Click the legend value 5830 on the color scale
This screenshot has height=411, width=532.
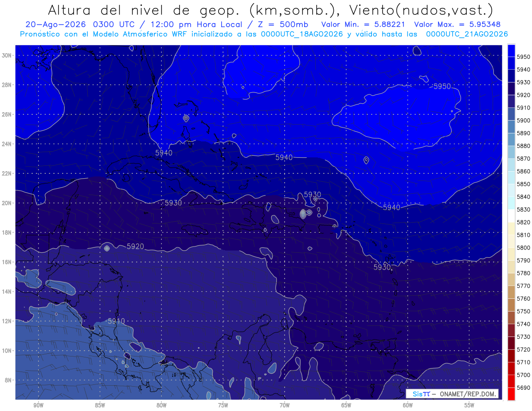[523, 209]
